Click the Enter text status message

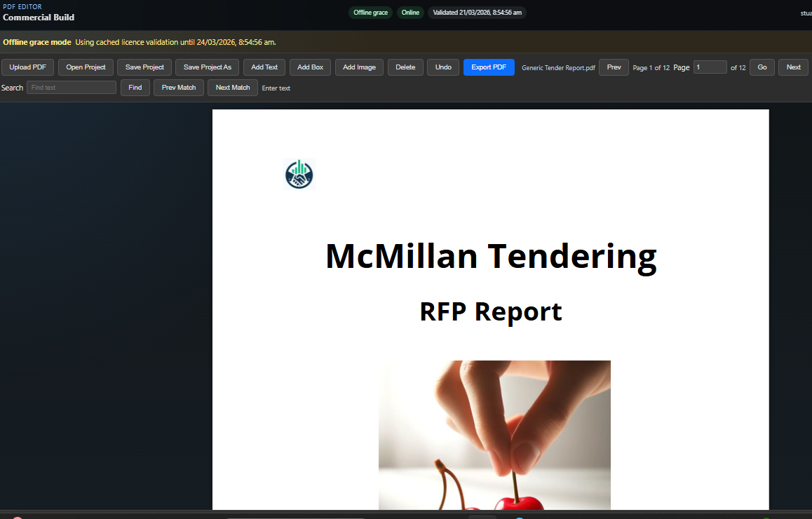(276, 88)
